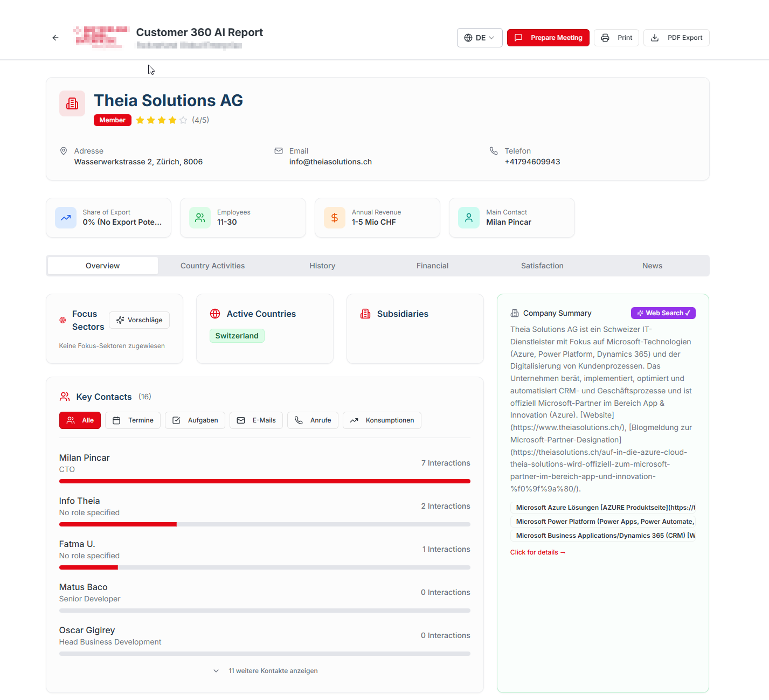Viewport: 769px width, 700px height.
Task: Click the Telefon phone icon
Action: [494, 151]
